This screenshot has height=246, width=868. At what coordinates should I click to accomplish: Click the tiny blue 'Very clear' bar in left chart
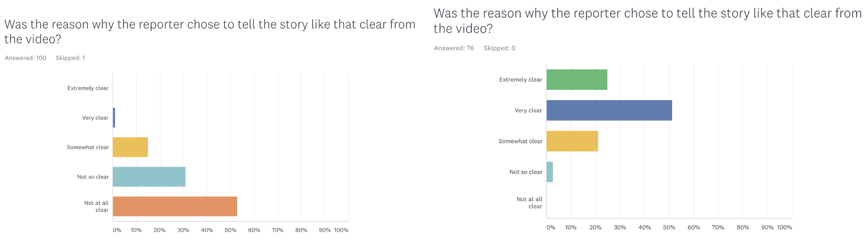tap(114, 118)
